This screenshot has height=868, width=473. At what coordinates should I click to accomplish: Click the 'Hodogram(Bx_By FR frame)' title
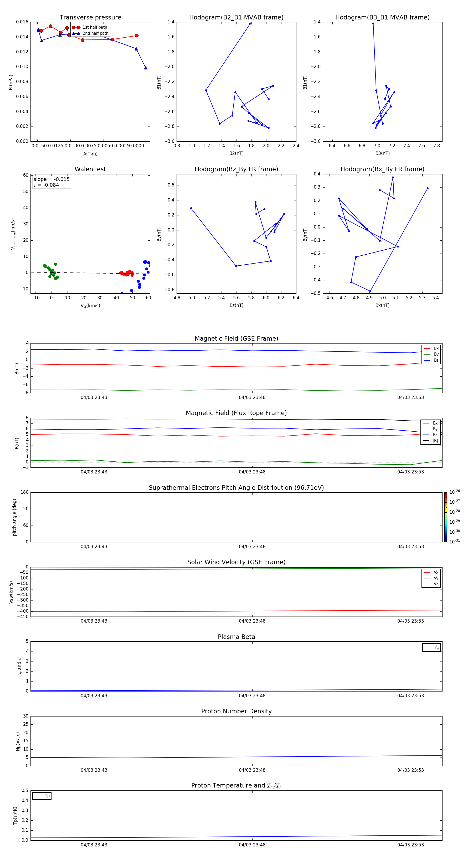pos(382,169)
